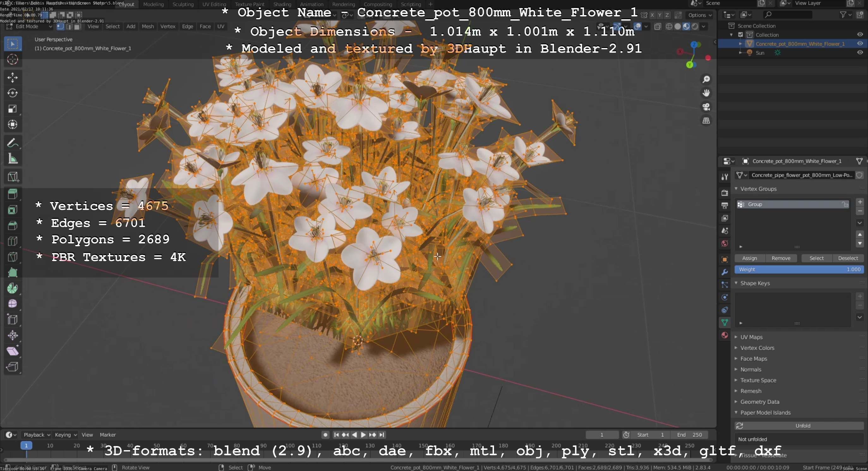Select the Extrude Region tool
868x471 pixels.
12,194
